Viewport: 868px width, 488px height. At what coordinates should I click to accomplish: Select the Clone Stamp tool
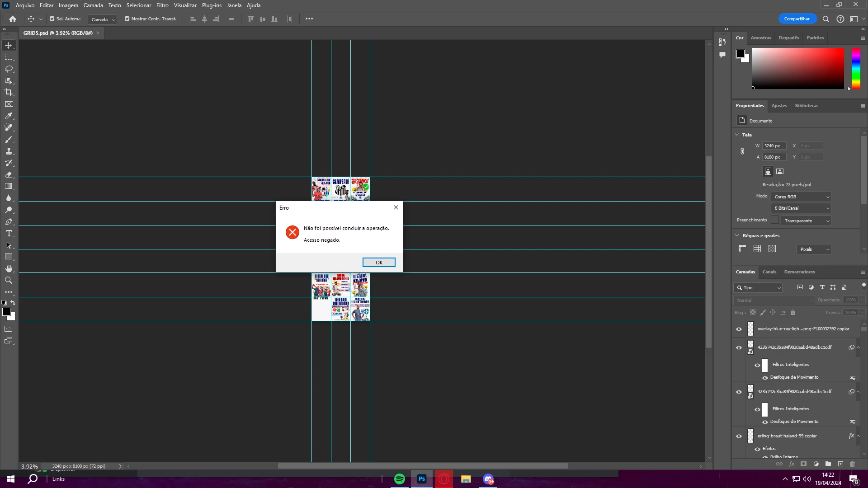(9, 151)
